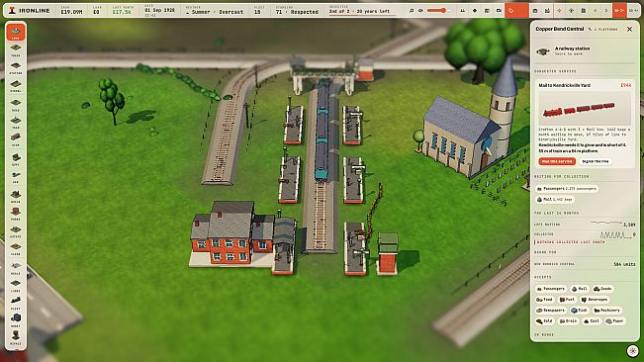Click the Copper Bend Central station title
This screenshot has height=362, width=644.
559,29
